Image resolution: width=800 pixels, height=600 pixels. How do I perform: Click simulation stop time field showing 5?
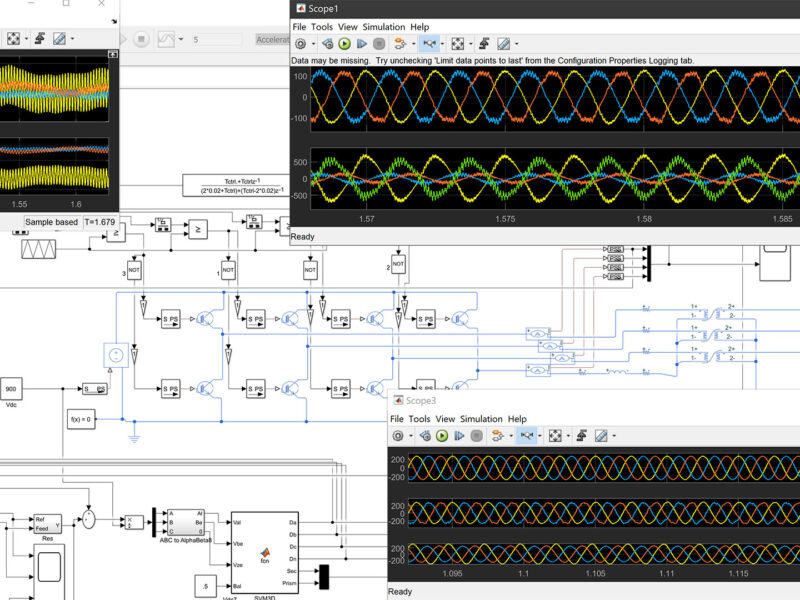click(216, 39)
